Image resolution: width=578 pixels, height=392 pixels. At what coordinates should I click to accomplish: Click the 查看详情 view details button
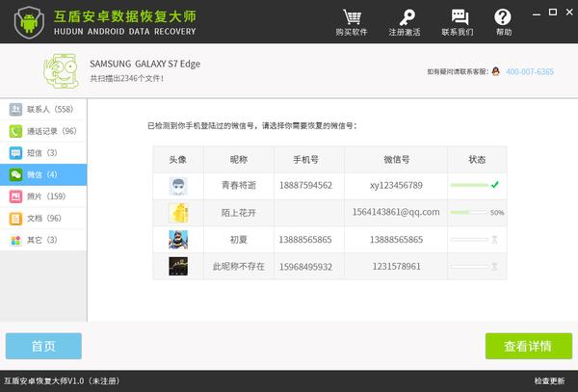[529, 346]
